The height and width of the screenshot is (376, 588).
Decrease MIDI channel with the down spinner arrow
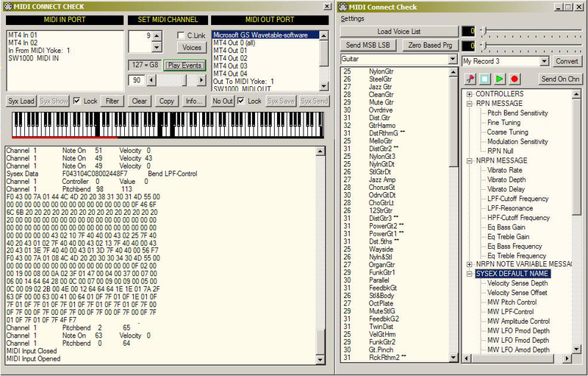[157, 47]
